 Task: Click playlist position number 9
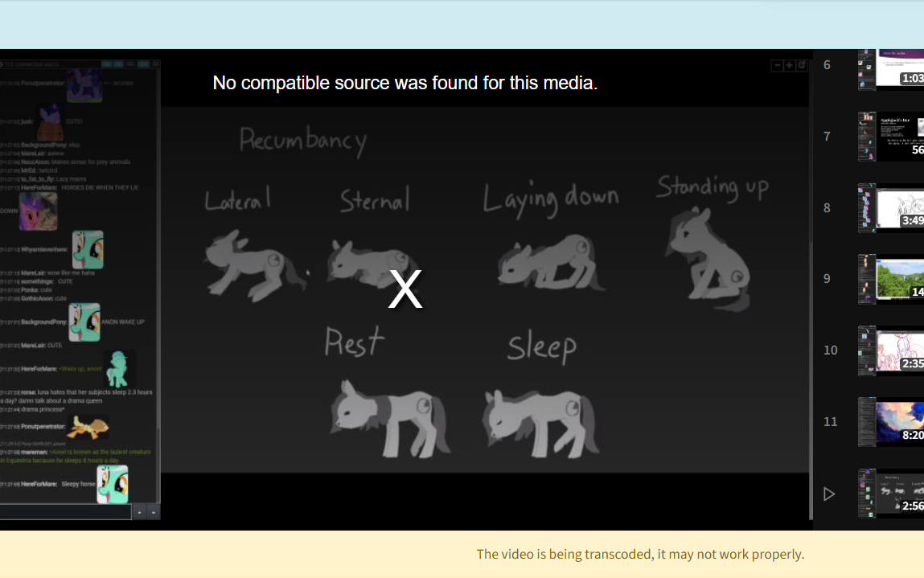point(827,279)
